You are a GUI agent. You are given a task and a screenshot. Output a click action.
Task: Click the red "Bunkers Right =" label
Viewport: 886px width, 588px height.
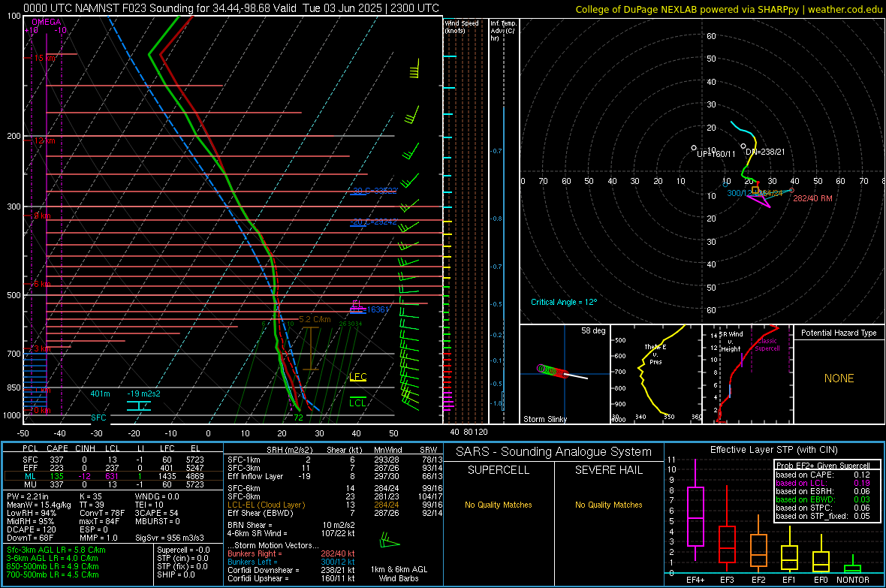click(x=255, y=553)
